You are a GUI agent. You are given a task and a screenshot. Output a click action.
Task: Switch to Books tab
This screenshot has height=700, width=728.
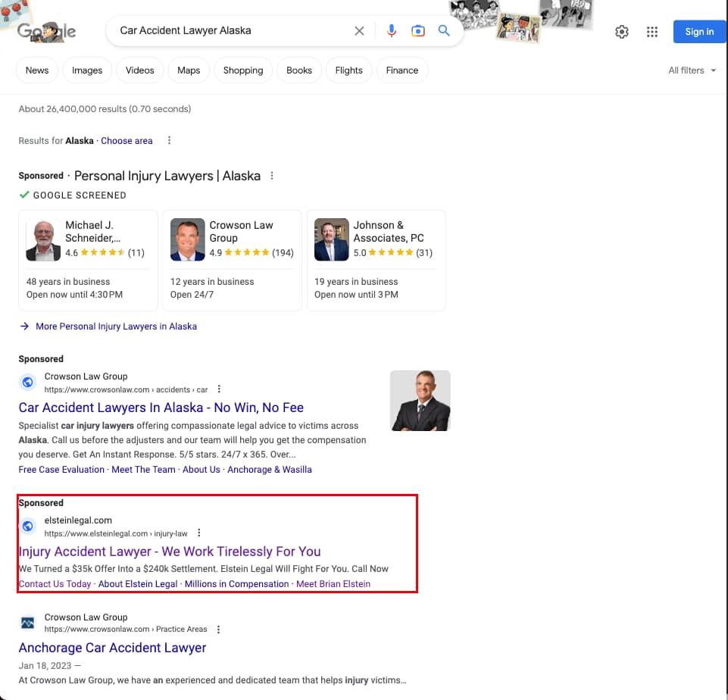click(x=299, y=70)
